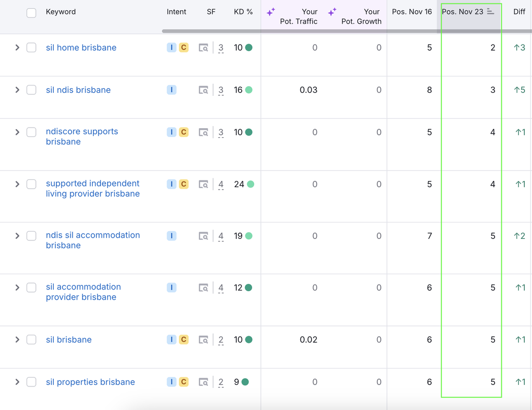Click Informational intent badge for sil ndis brisbane
Image resolution: width=532 pixels, height=410 pixels.
[x=171, y=90]
